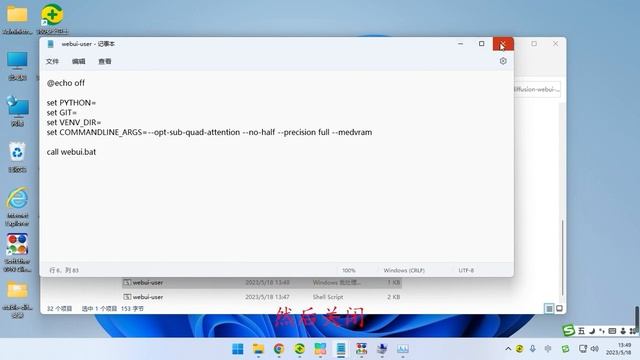The width and height of the screenshot is (640, 360).
Task: Click the '@echo off' line in Notepad
Action: pos(66,83)
